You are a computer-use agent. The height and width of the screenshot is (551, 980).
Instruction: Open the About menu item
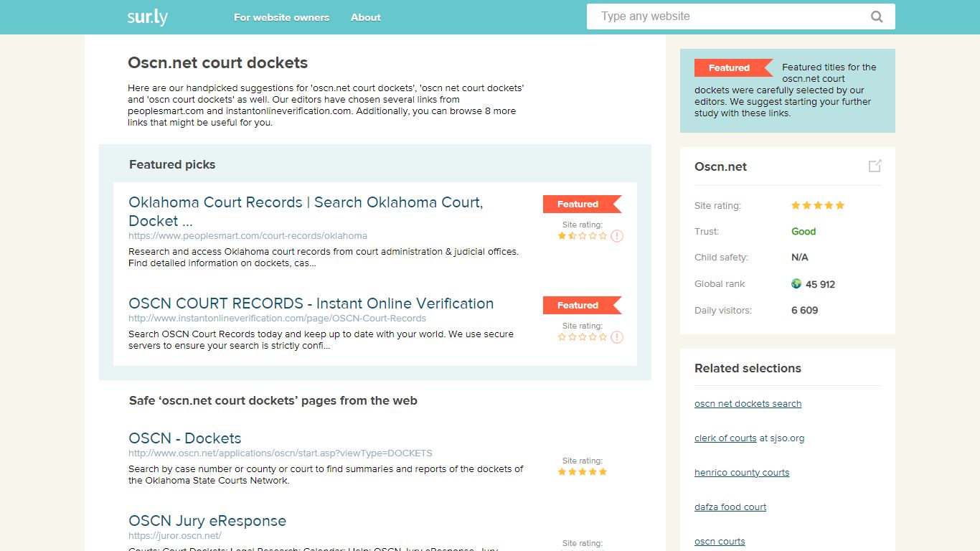[x=366, y=17]
